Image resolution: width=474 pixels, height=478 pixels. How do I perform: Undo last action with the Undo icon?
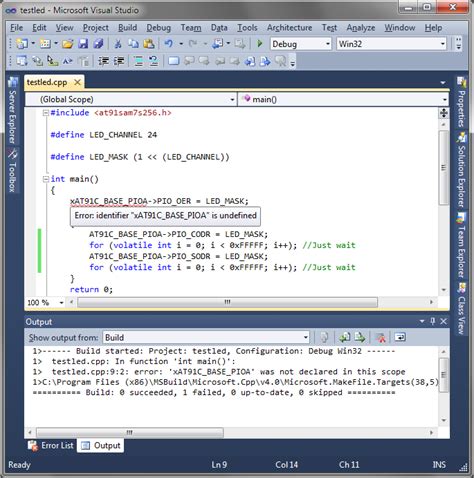(x=169, y=44)
